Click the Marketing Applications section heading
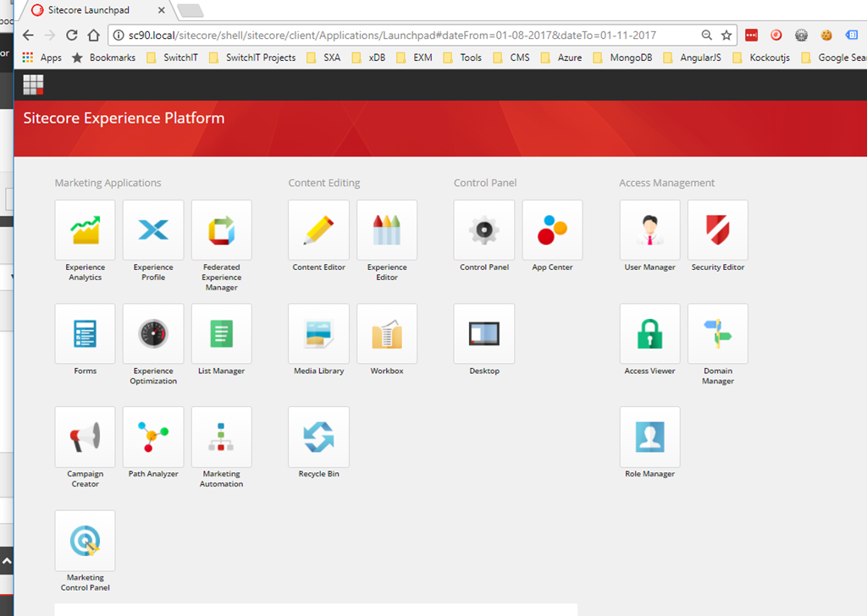Viewport: 867px width, 616px height. coord(108,183)
